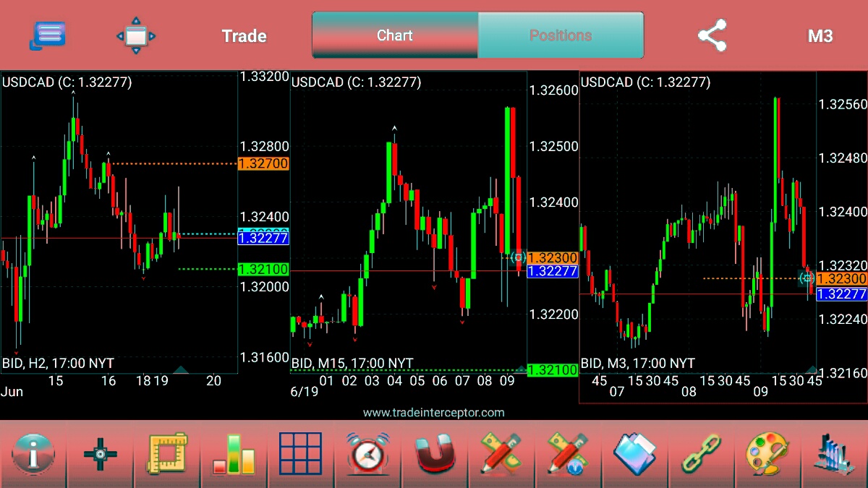Click blue 1.32277 current price on M15 chart

point(553,271)
